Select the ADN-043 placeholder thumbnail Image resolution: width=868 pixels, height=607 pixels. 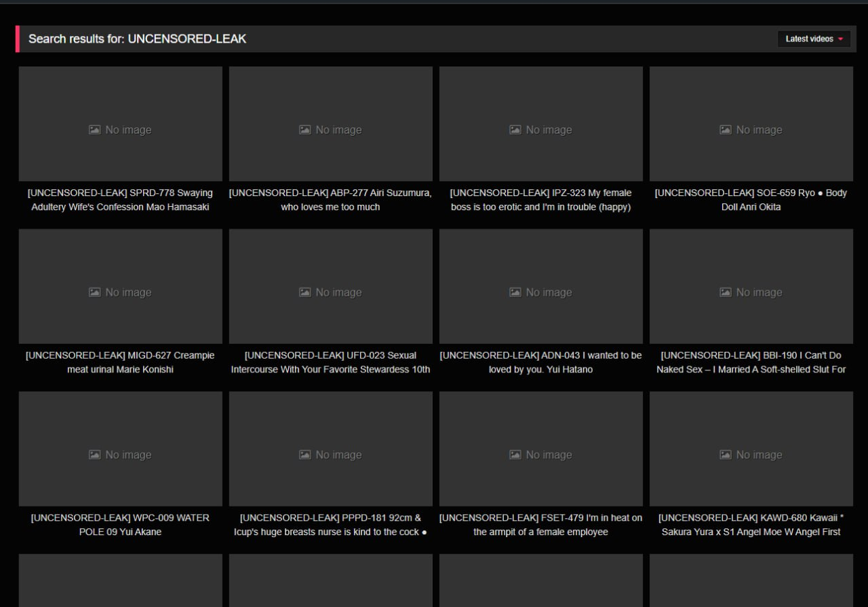pyautogui.click(x=540, y=286)
